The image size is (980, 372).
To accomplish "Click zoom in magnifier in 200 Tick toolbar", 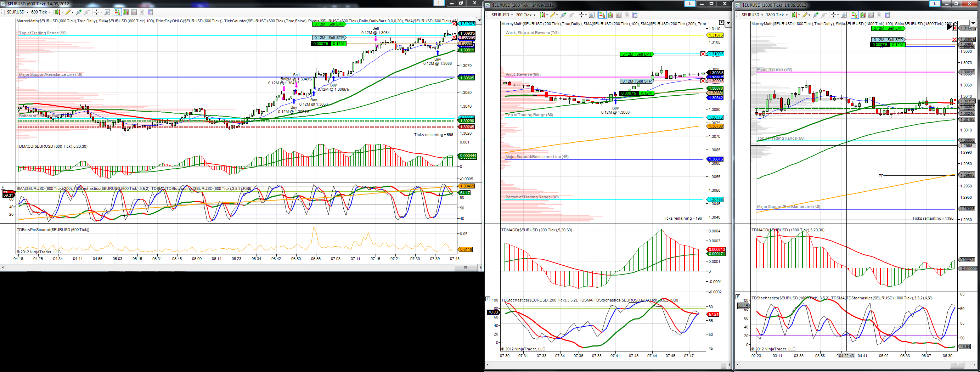I will [563, 15].
